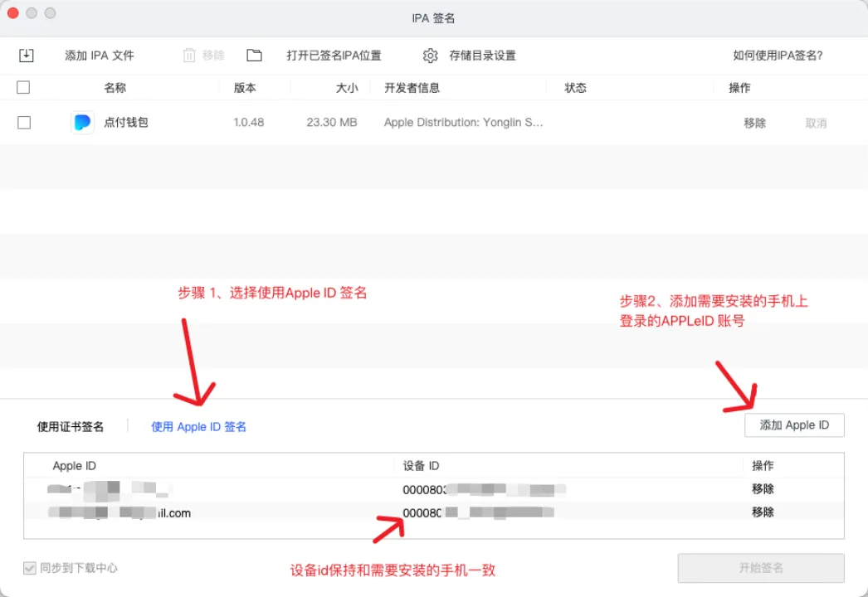This screenshot has width=868, height=597.
Task: Click the folder icon for signed IPA location
Action: coord(254,56)
